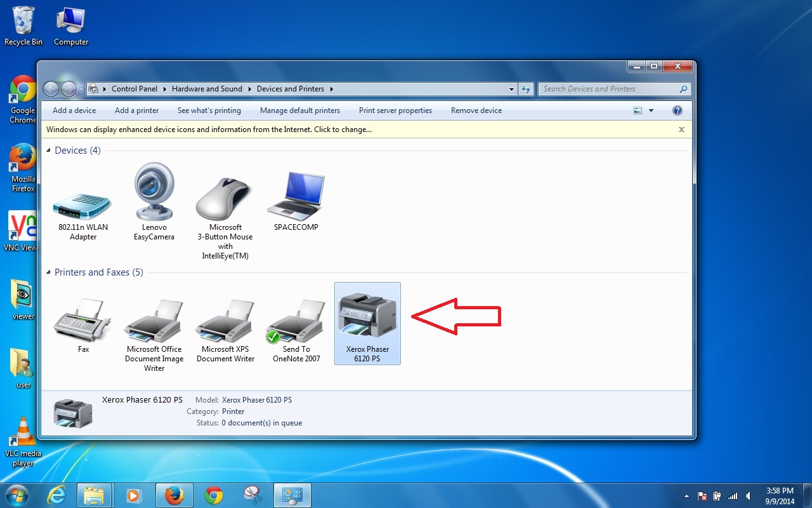Screen dimensions: 812x508
Task: Select Microsoft Office Document Image Writer
Action: [x=154, y=335]
